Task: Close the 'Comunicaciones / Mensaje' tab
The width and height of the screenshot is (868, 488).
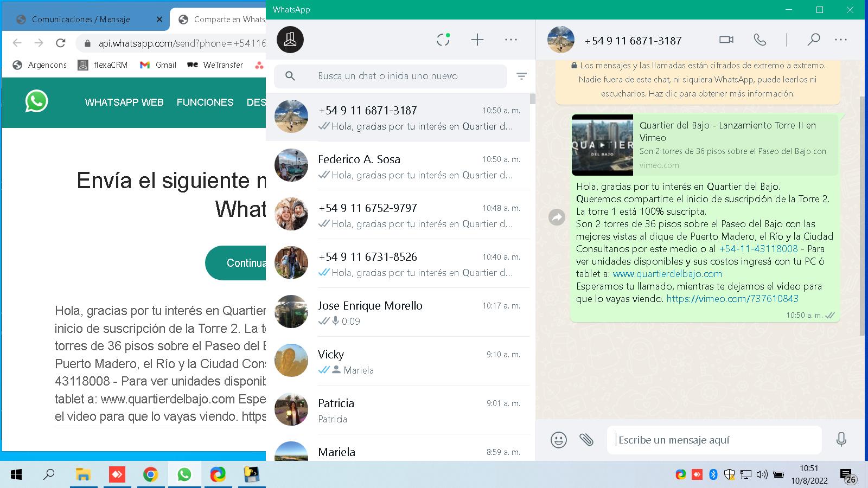Action: (x=159, y=20)
